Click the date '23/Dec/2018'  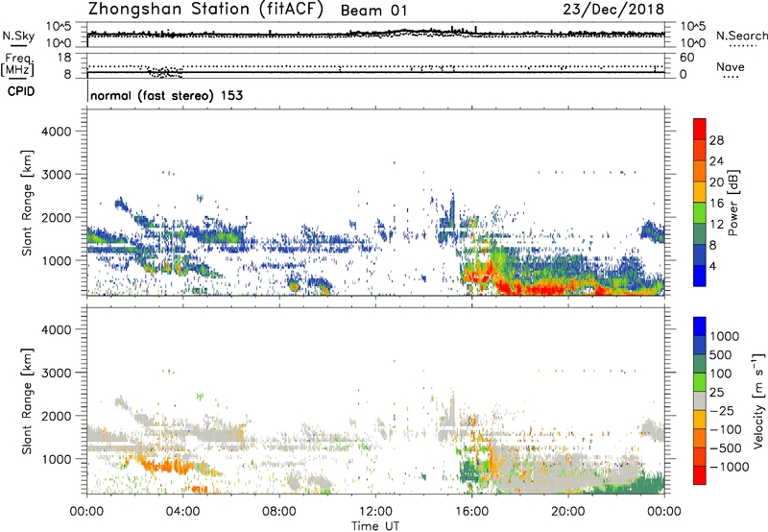click(x=613, y=9)
